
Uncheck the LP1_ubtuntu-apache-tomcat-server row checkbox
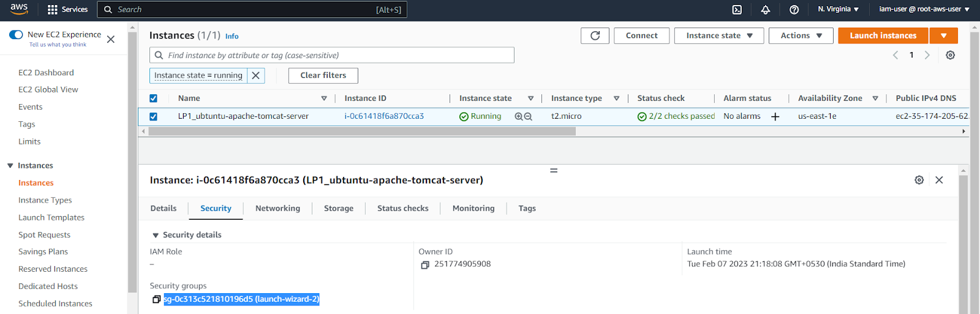click(153, 116)
